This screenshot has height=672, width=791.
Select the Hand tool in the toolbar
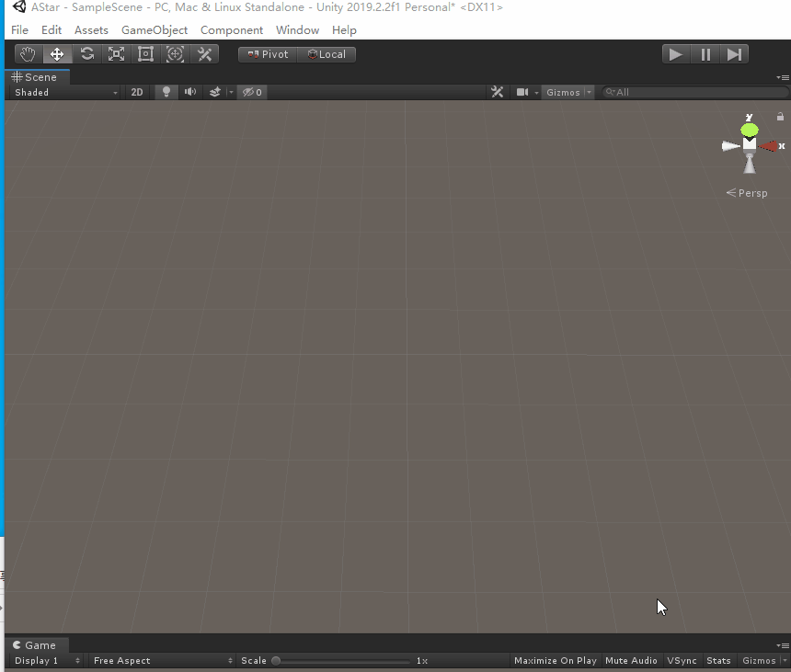(x=27, y=53)
